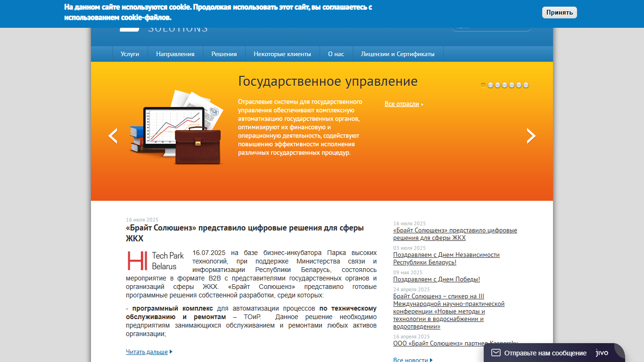Open the III Международной конференции speaker news link

coord(449,311)
